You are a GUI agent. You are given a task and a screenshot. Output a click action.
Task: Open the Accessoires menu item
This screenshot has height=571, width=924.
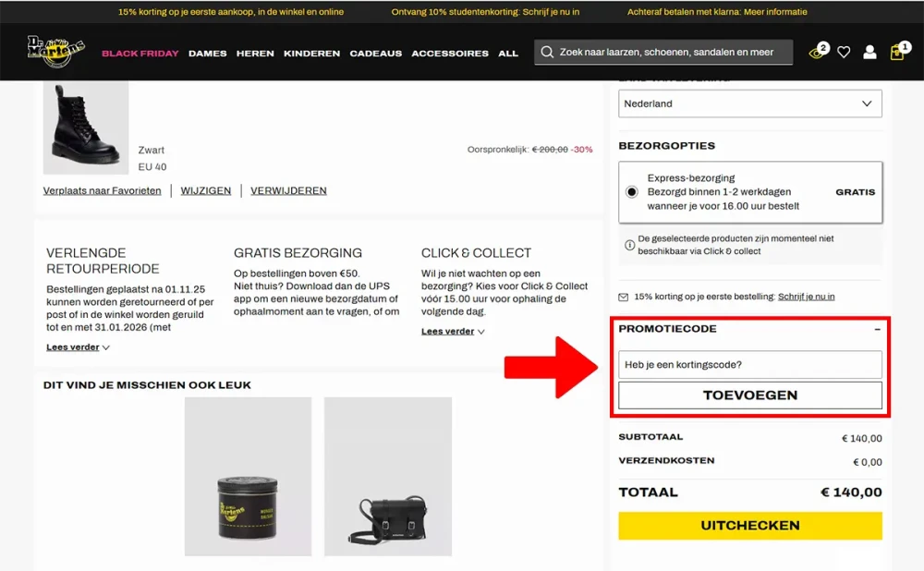[450, 54]
